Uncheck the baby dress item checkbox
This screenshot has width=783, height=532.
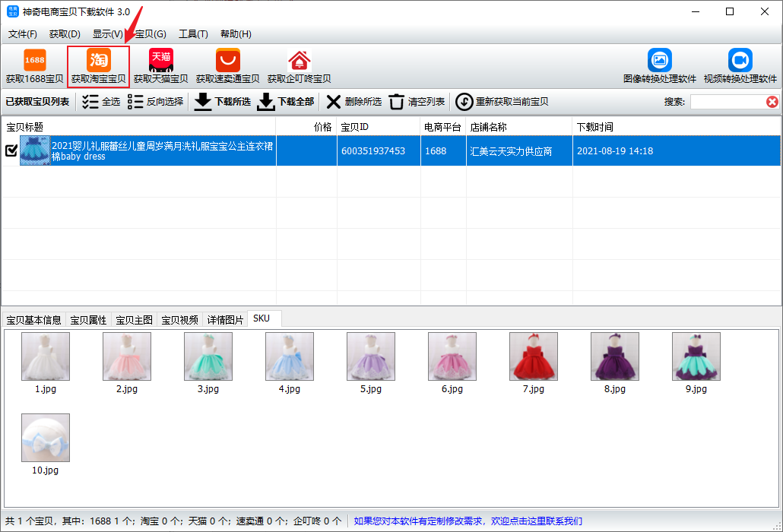point(11,150)
